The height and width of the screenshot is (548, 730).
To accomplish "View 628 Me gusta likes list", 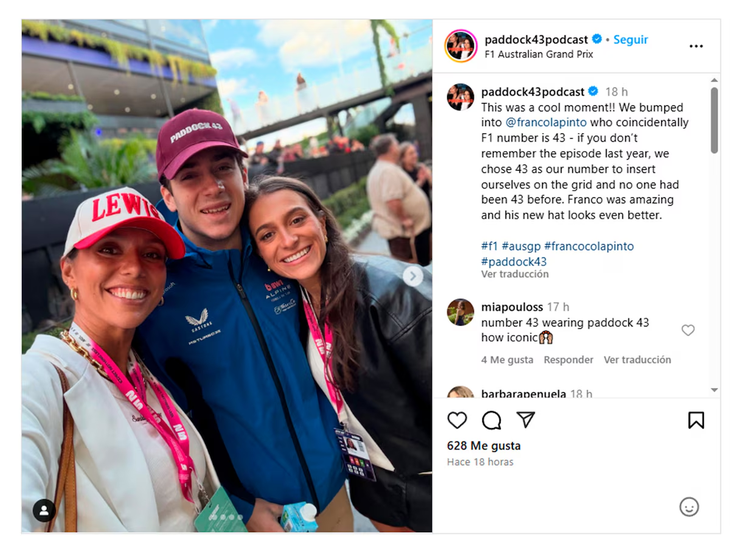I will click(483, 446).
